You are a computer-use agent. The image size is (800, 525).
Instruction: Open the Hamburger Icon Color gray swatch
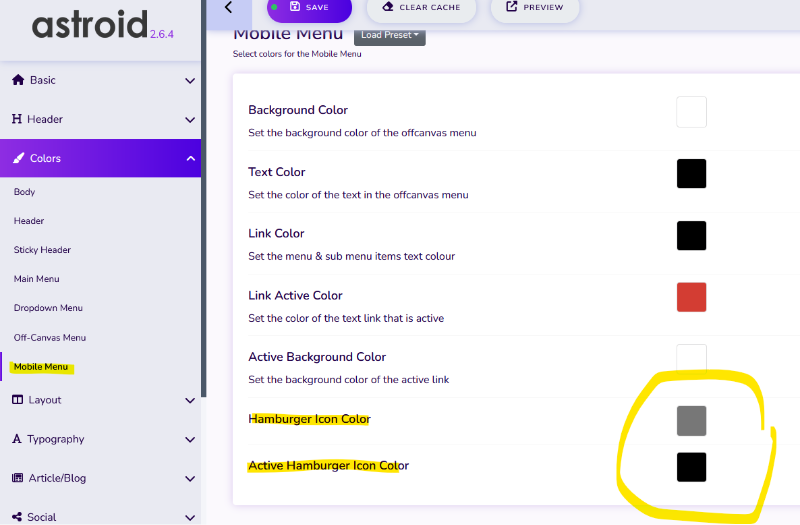(x=691, y=421)
